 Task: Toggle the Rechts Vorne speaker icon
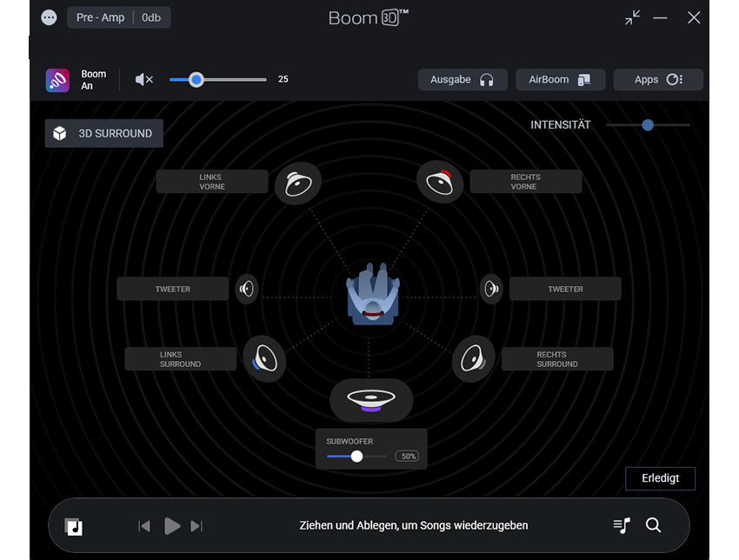[440, 182]
